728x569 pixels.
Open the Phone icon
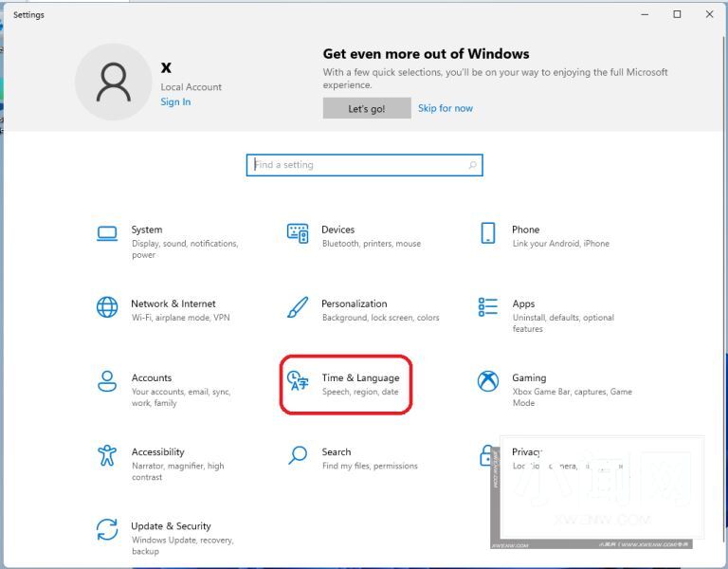pos(488,232)
